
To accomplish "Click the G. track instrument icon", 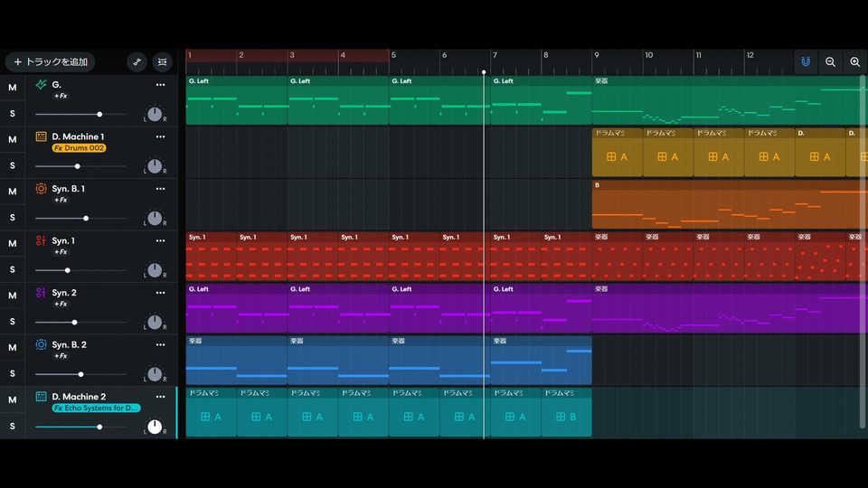I will 41,85.
